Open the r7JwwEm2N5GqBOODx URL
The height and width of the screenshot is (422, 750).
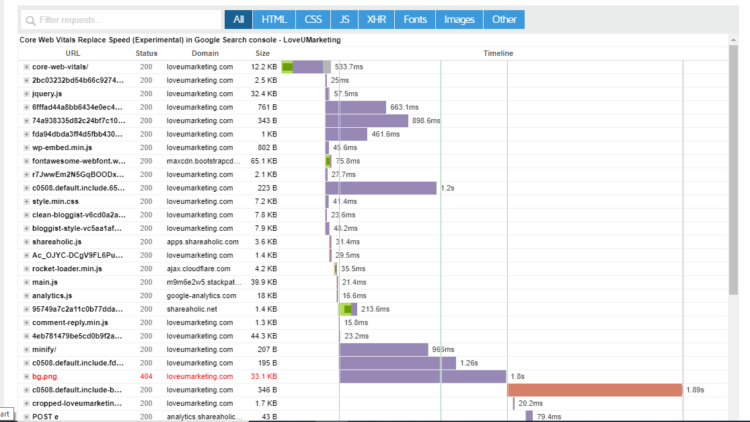[x=78, y=175]
